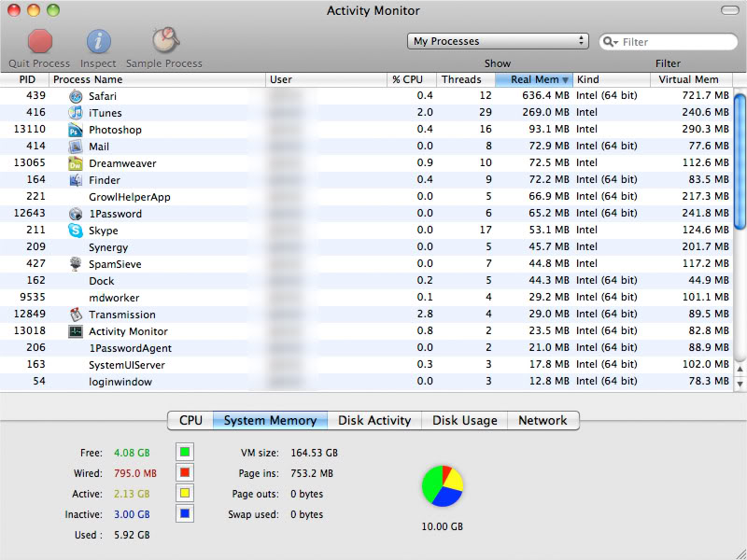Viewport: 747px width, 560px height.
Task: Sort by Process Name column header
Action: click(157, 79)
